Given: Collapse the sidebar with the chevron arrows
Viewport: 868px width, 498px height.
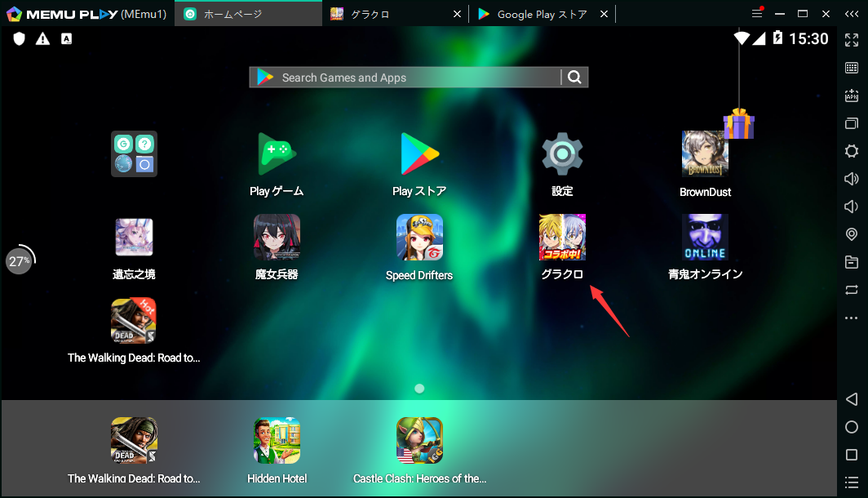Looking at the screenshot, I should point(852,13).
